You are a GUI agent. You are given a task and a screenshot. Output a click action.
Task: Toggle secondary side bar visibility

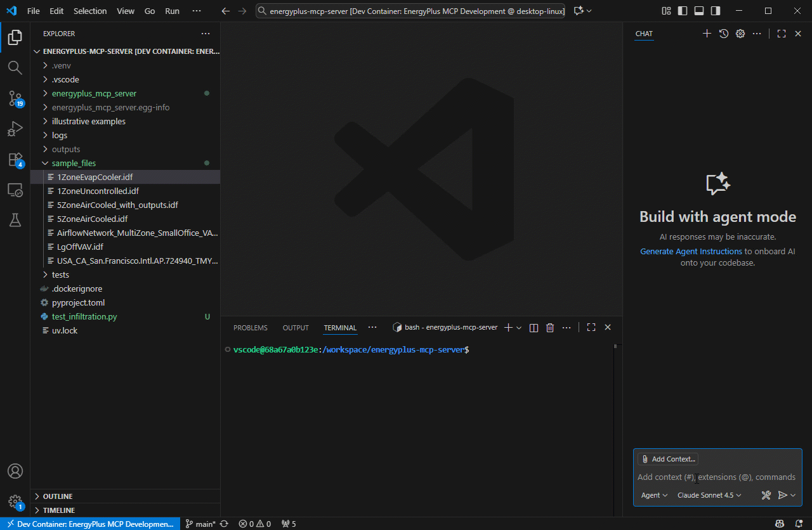(x=716, y=11)
